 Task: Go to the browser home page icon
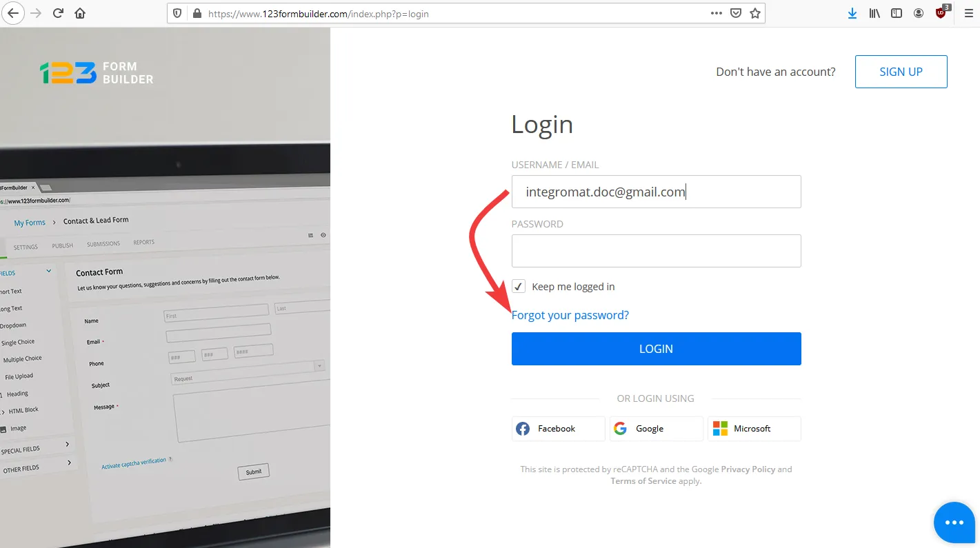pyautogui.click(x=80, y=13)
